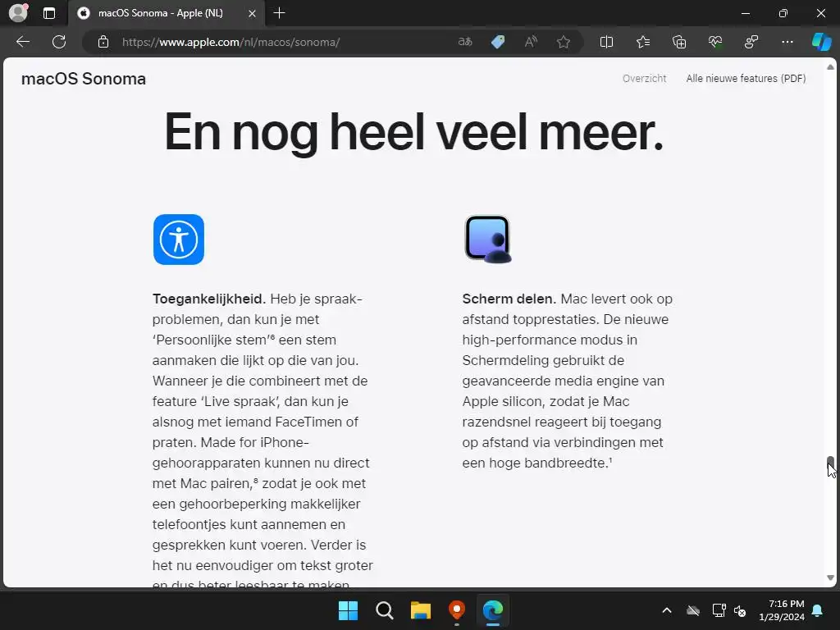840x630 pixels.
Task: Select the macOS Sonoma - Apple (NL) tab
Action: click(x=166, y=13)
